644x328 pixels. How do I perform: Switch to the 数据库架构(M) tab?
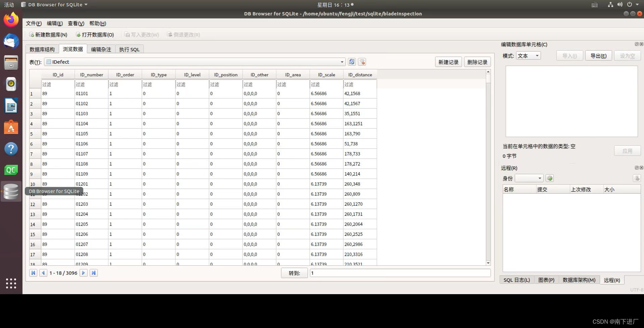coord(579,280)
